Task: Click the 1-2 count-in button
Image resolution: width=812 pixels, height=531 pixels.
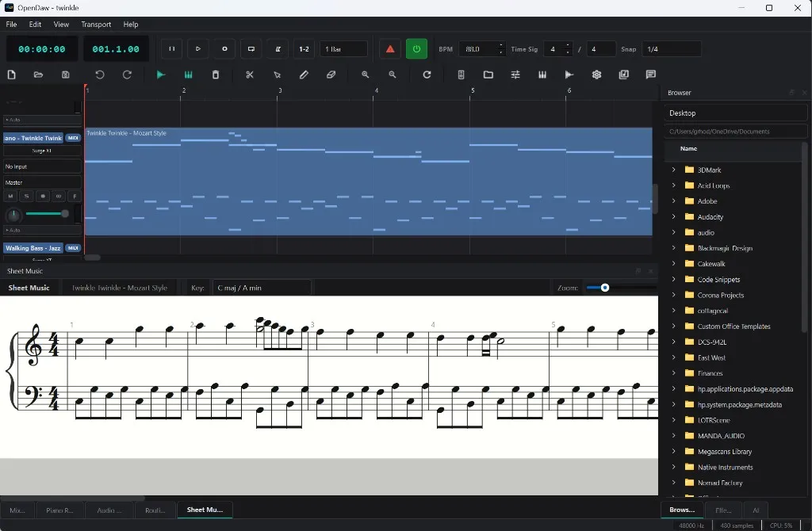Action: [x=304, y=48]
